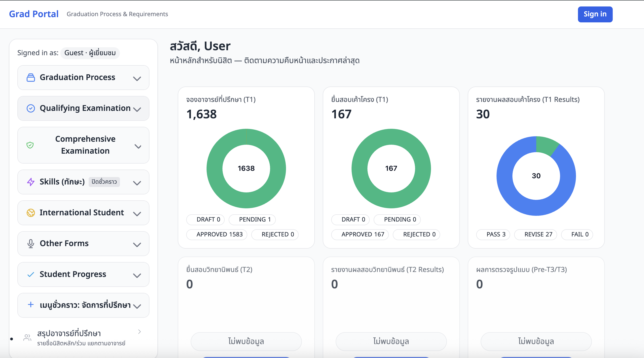Open the Grad Portal home link

click(34, 14)
